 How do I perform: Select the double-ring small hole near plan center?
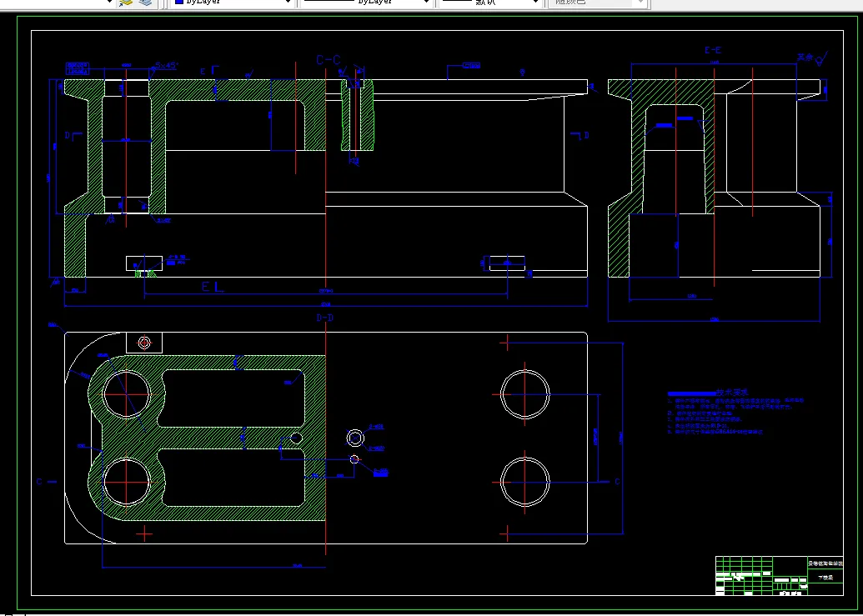(355, 438)
